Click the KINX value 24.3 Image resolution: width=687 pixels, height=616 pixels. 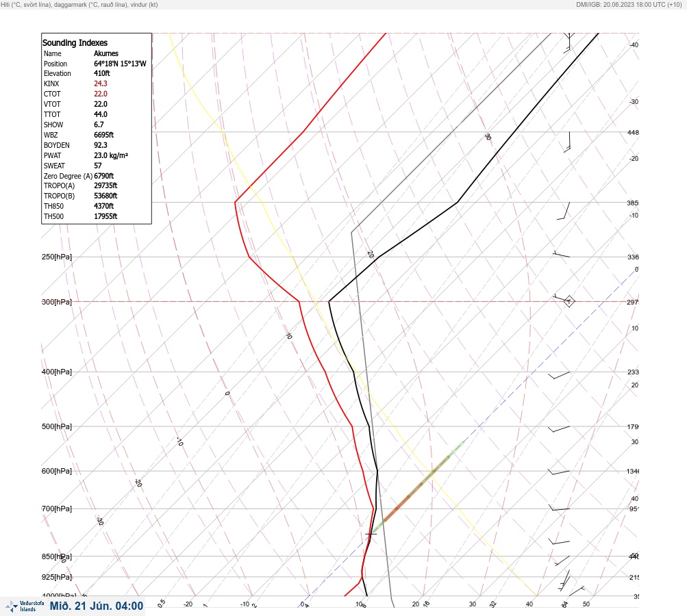coord(100,84)
